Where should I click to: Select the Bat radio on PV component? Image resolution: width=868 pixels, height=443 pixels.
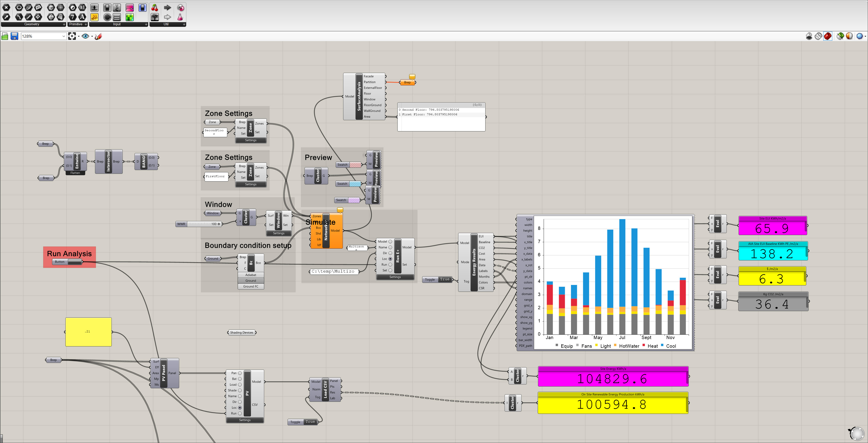240,379
